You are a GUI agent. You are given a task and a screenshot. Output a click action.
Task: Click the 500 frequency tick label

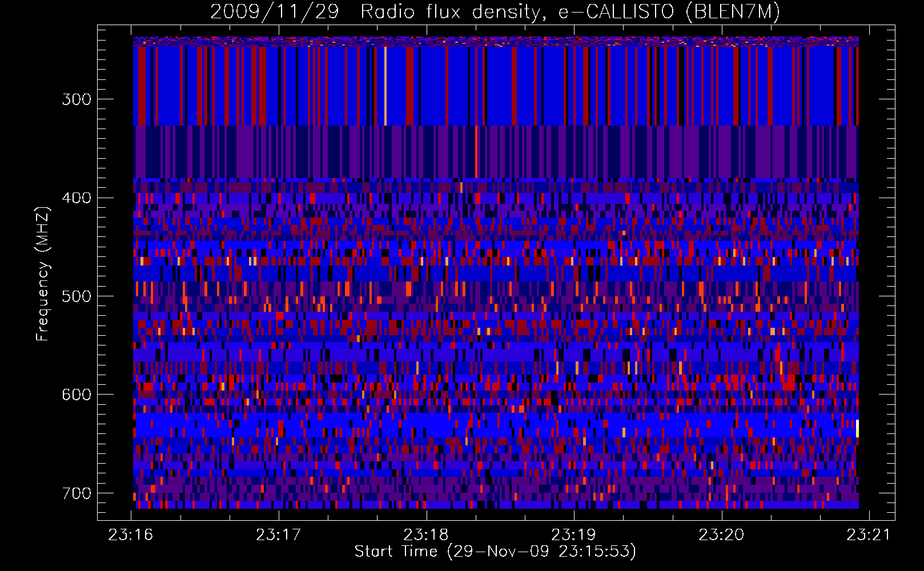pyautogui.click(x=77, y=296)
